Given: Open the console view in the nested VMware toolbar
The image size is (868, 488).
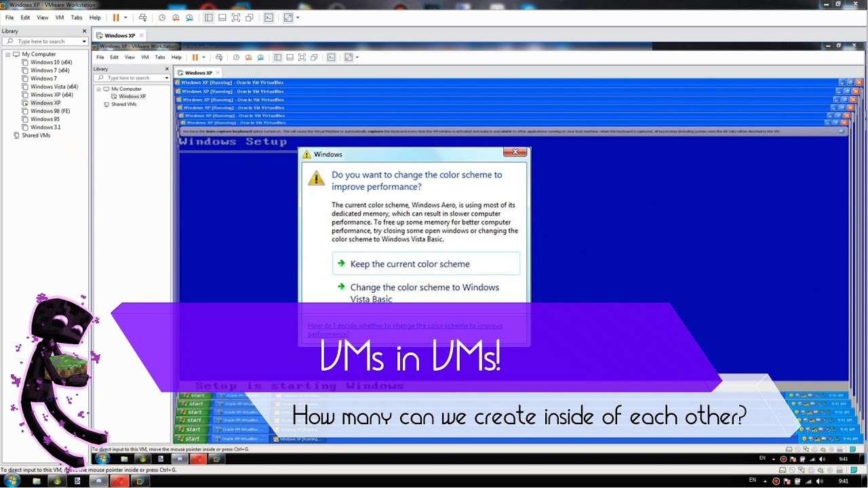Looking at the screenshot, I should 332,58.
